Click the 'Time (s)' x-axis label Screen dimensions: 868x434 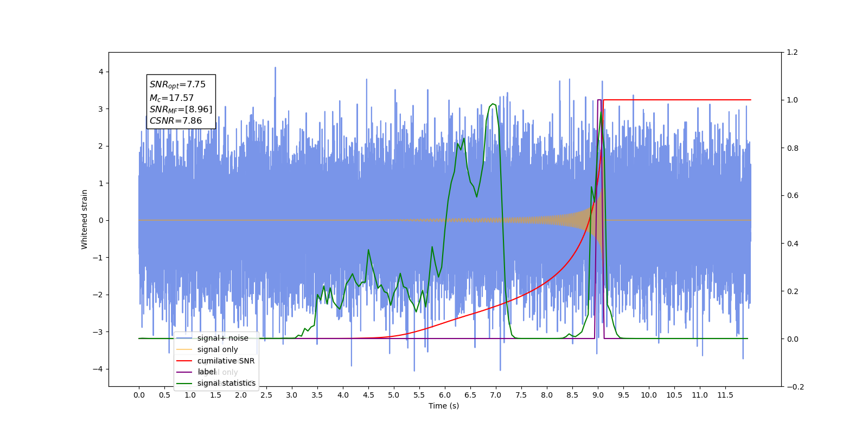point(444,406)
